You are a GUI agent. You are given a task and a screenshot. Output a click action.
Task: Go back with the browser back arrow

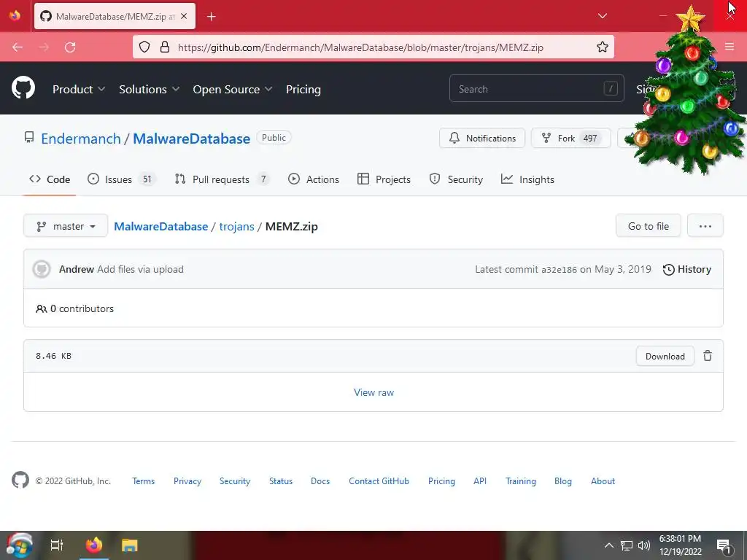click(18, 47)
